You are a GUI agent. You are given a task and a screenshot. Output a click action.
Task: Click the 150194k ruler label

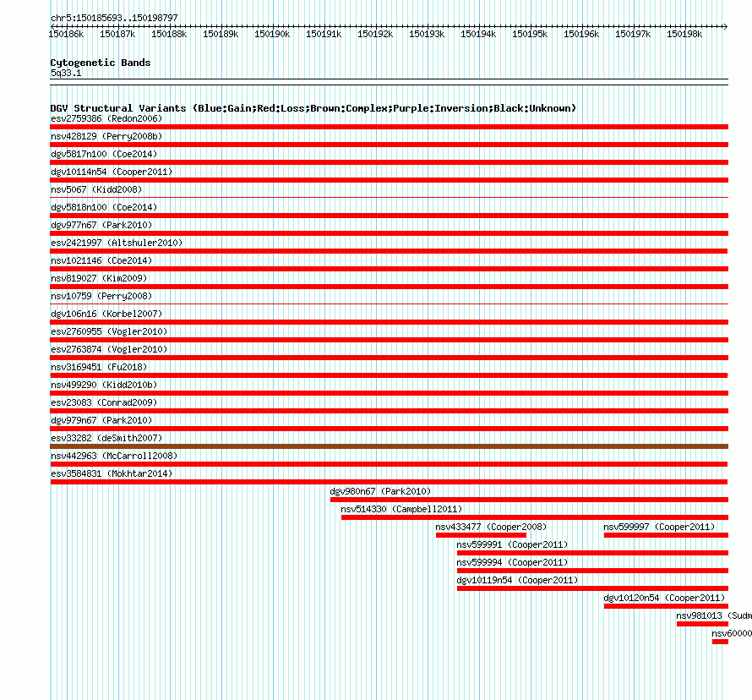(478, 34)
